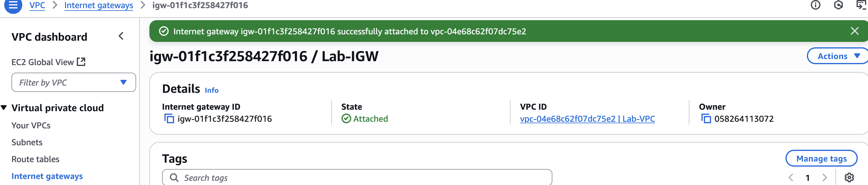Collapse the VPC dashboard sidebar

pyautogui.click(x=121, y=36)
